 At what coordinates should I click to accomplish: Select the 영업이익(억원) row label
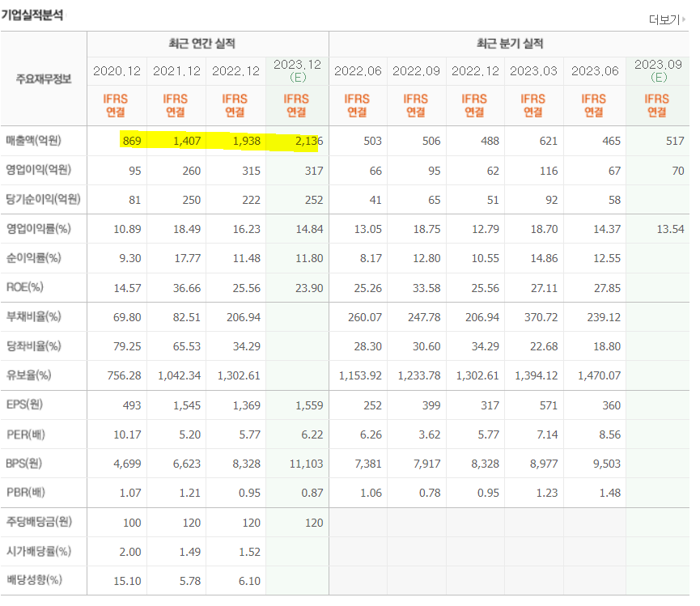(38, 170)
